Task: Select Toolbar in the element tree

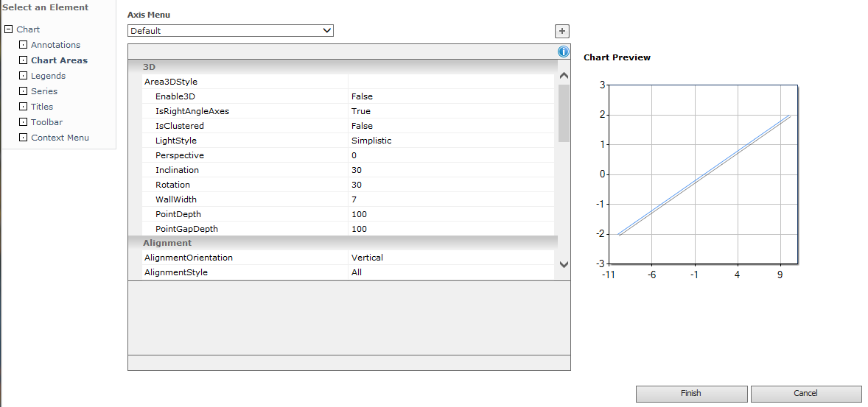Action: (x=46, y=122)
